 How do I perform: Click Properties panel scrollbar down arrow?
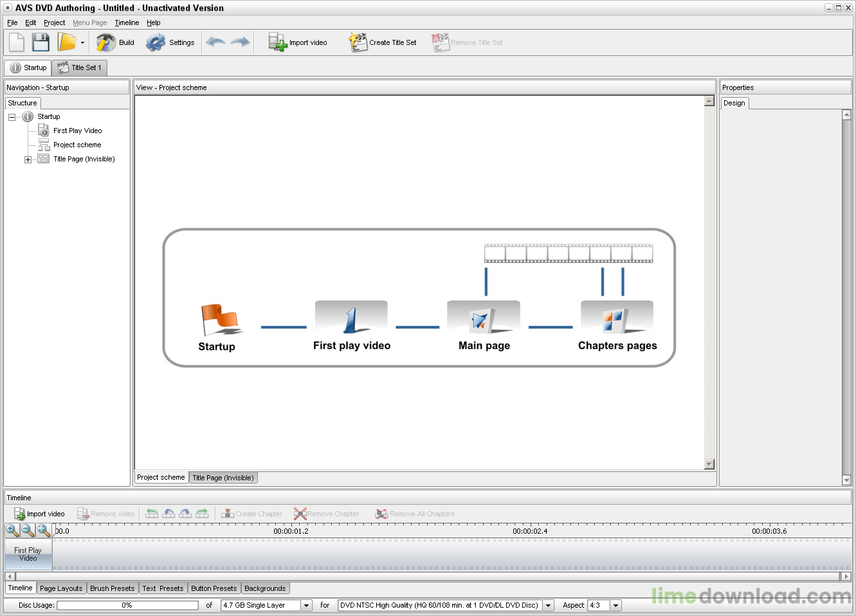pos(846,480)
